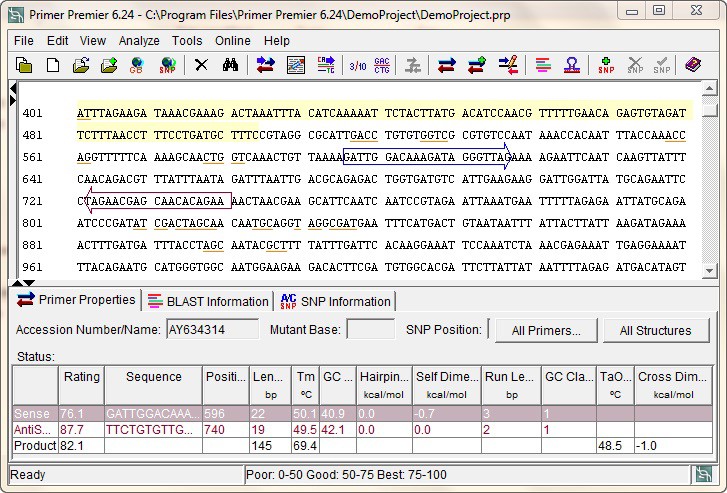Click the Tm column header
Image resolution: width=727 pixels, height=493 pixels.
[x=306, y=385]
